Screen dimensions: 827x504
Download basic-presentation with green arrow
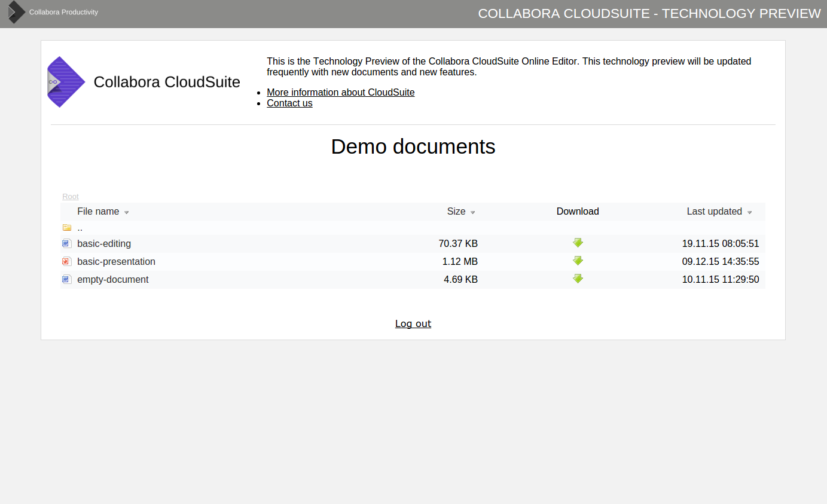point(578,261)
